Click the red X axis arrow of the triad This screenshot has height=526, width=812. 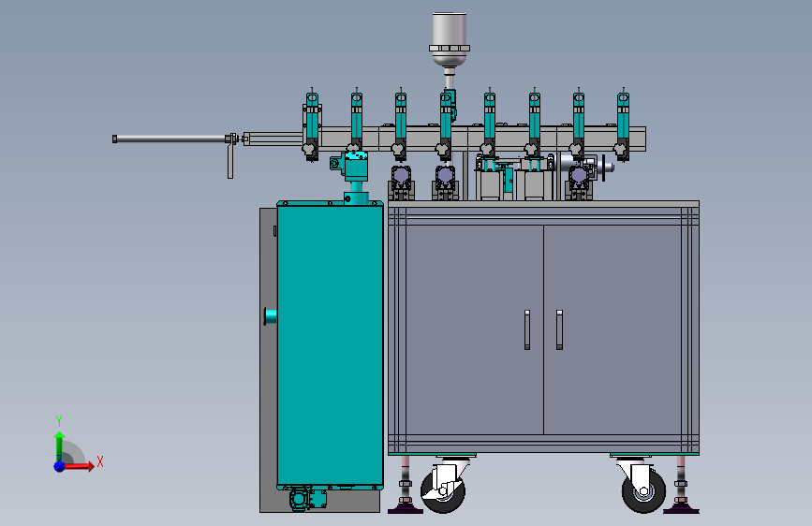click(79, 466)
